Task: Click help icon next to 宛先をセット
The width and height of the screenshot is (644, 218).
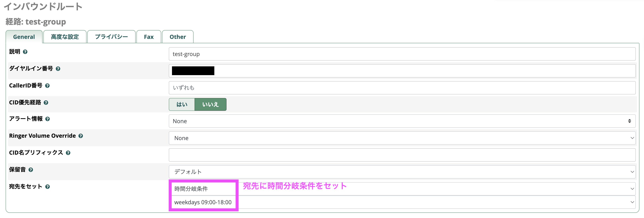Action: [48, 187]
